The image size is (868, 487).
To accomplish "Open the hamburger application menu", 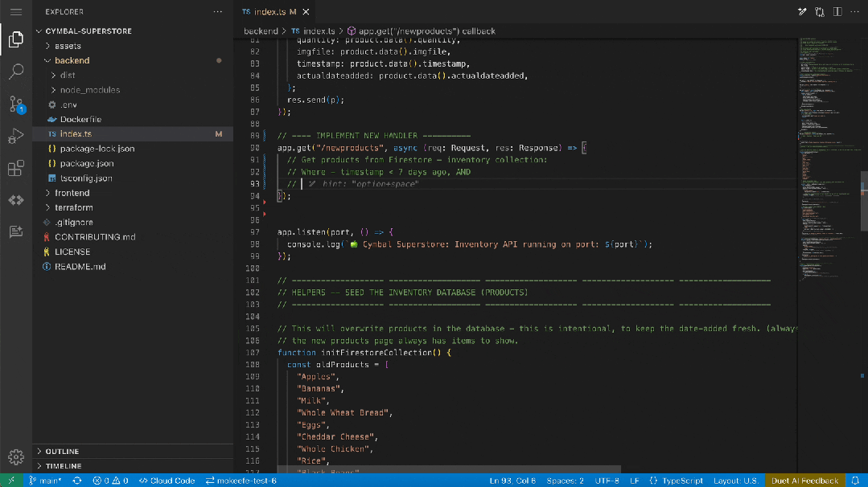I will coord(16,11).
